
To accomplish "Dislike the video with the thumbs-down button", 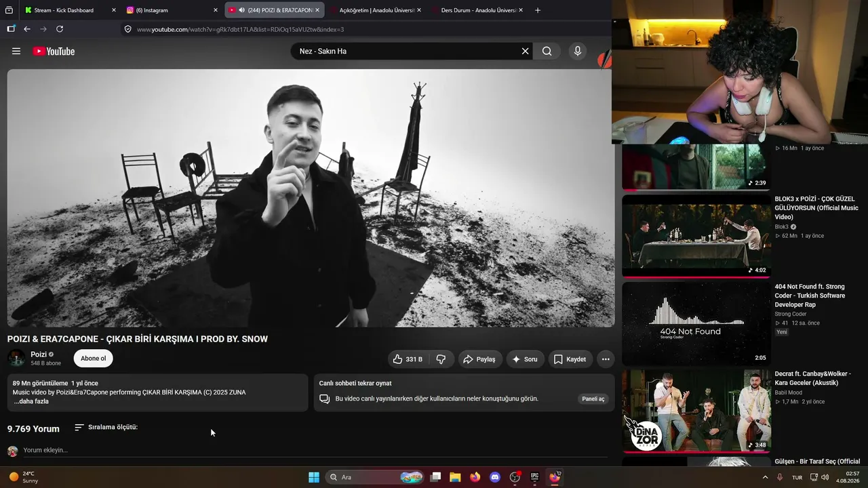I will [441, 359].
